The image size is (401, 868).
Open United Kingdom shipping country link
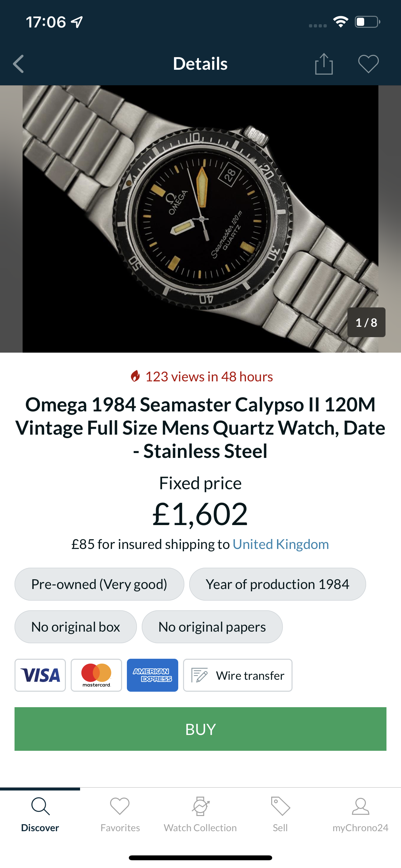[x=280, y=544]
